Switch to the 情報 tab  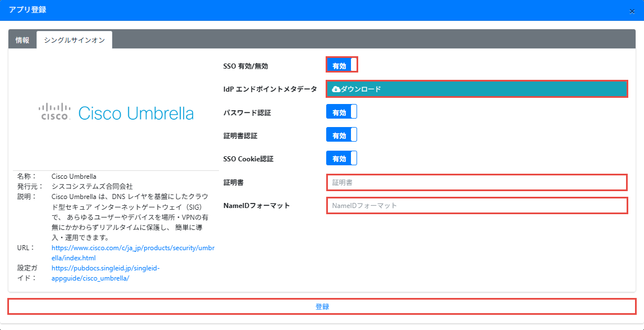point(22,40)
